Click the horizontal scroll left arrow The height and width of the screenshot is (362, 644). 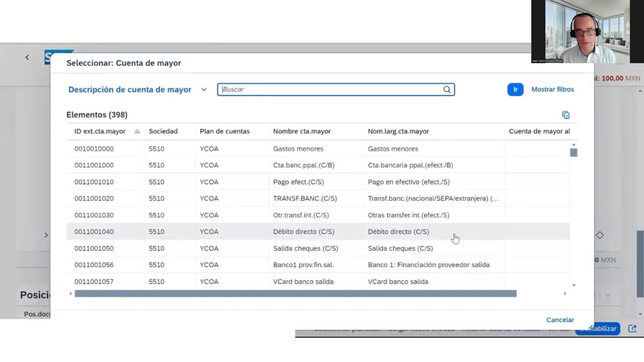pos(70,294)
